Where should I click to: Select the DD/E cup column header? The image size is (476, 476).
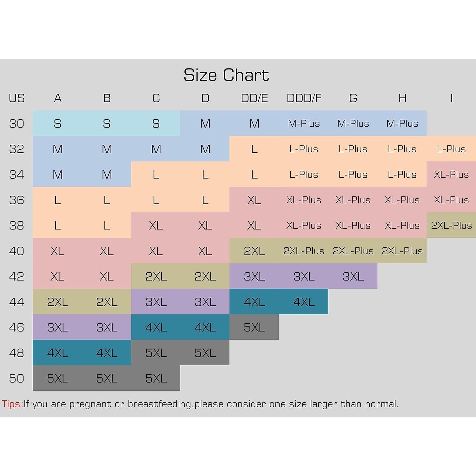[x=254, y=98]
